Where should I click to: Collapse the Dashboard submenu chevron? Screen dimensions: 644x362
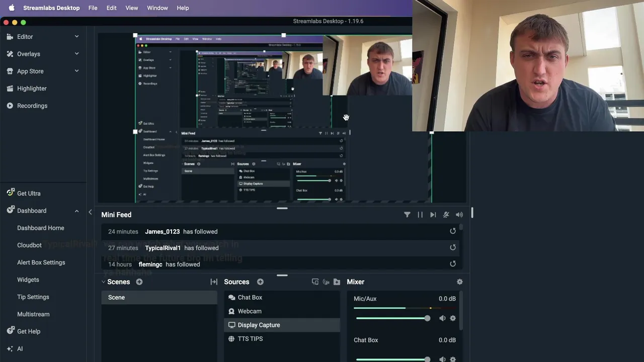[x=76, y=211]
